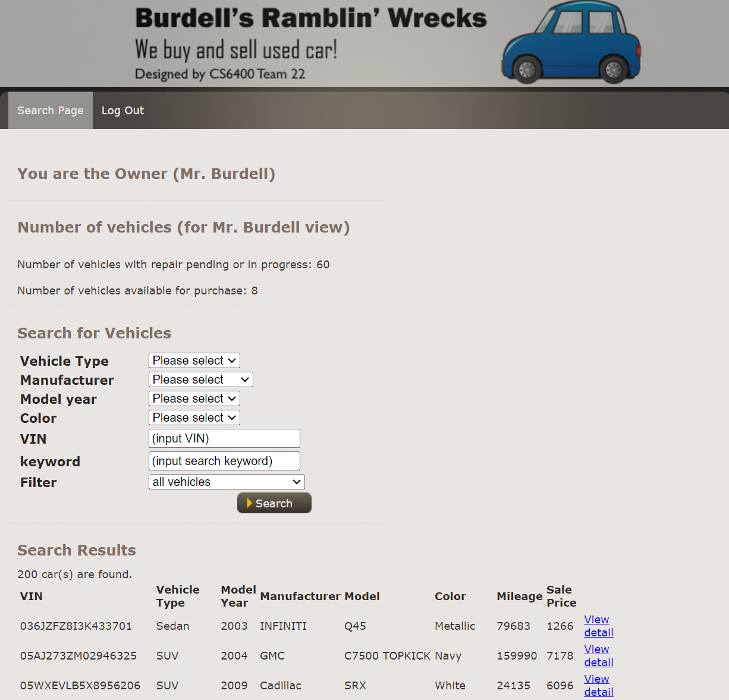Image resolution: width=729 pixels, height=700 pixels.
Task: Click the Navy color cell
Action: (x=448, y=656)
